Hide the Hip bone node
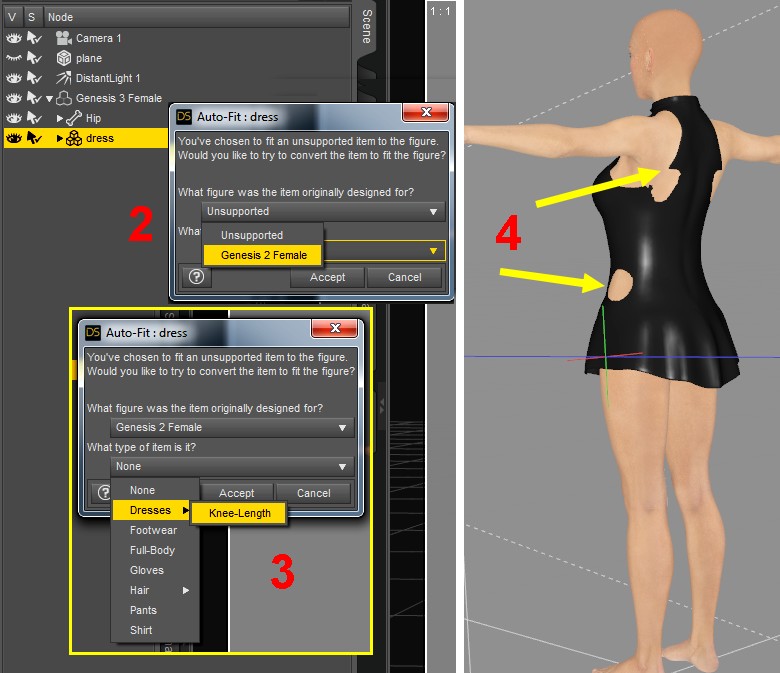 13,118
